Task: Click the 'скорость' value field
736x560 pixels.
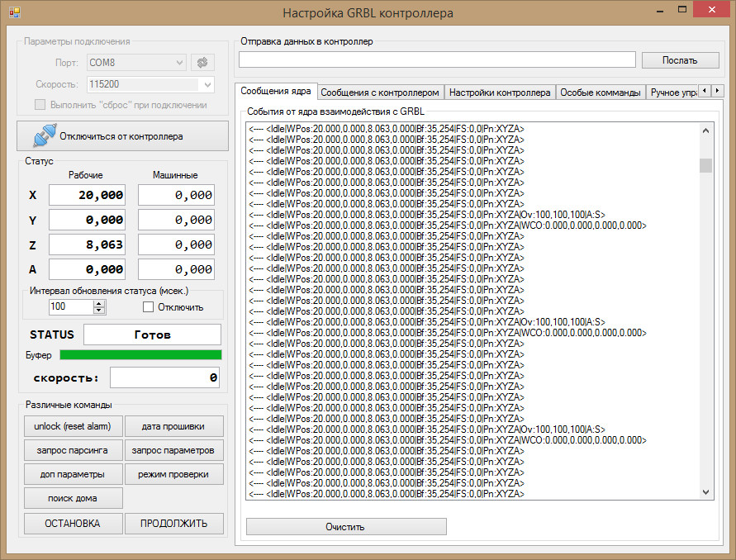Action: click(x=164, y=377)
